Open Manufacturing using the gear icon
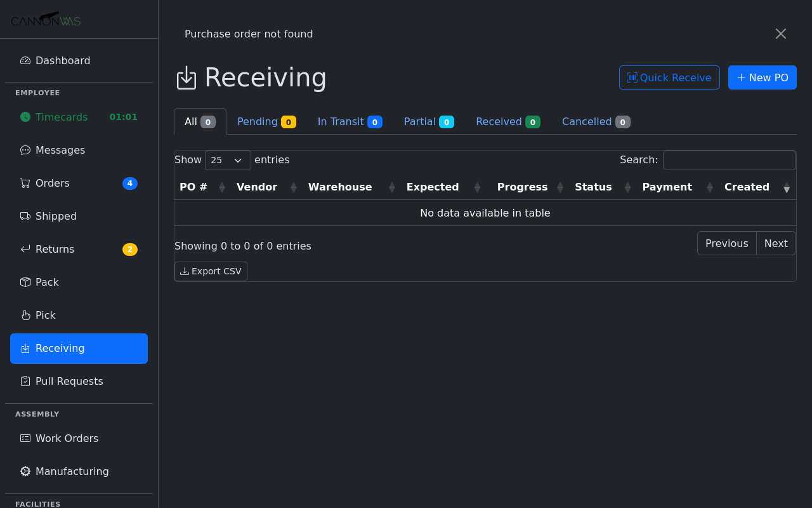812x508 pixels. [25, 472]
